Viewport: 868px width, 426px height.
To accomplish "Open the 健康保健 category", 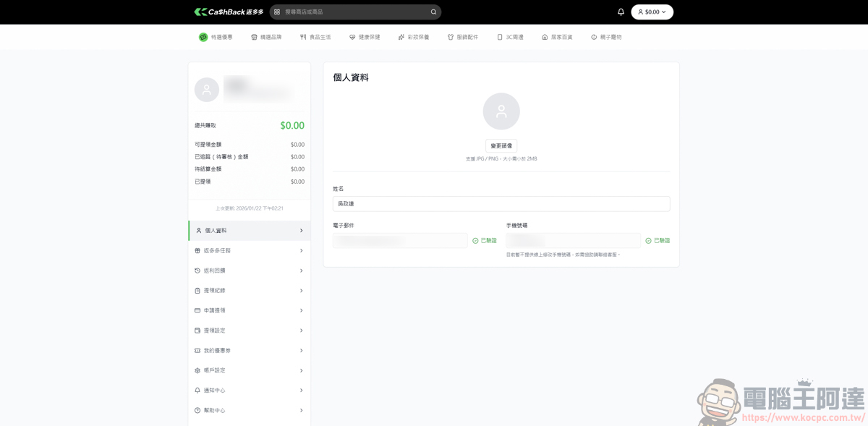I will point(364,36).
